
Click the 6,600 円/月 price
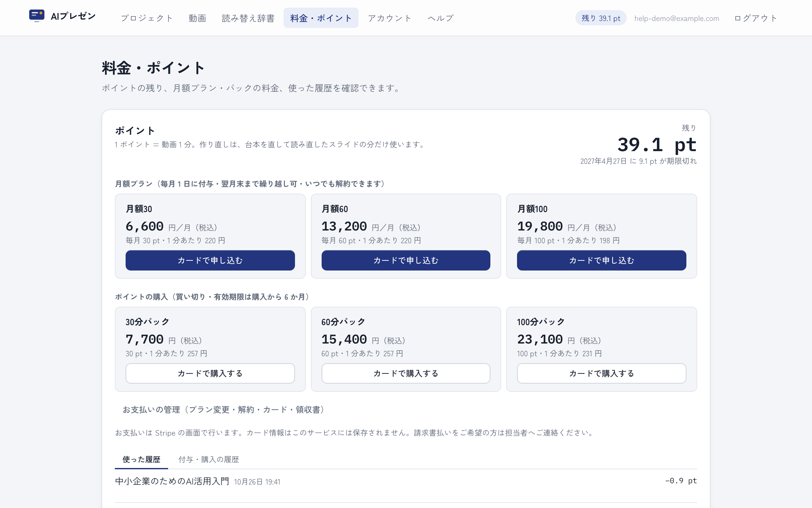pyautogui.click(x=171, y=227)
